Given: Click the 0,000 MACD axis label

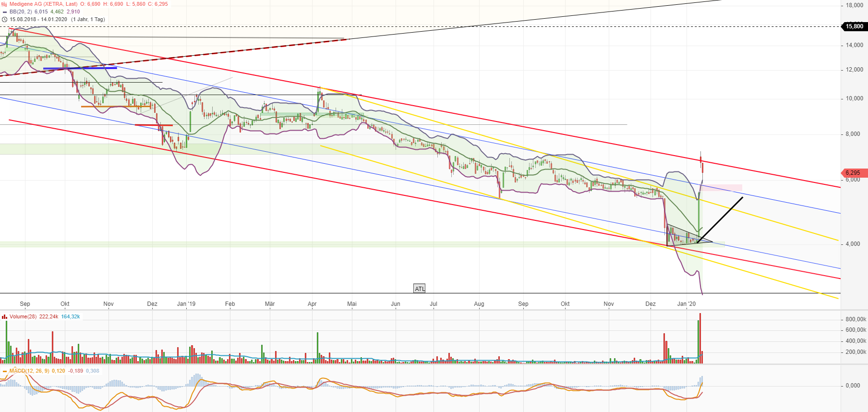Looking at the screenshot, I should point(853,386).
